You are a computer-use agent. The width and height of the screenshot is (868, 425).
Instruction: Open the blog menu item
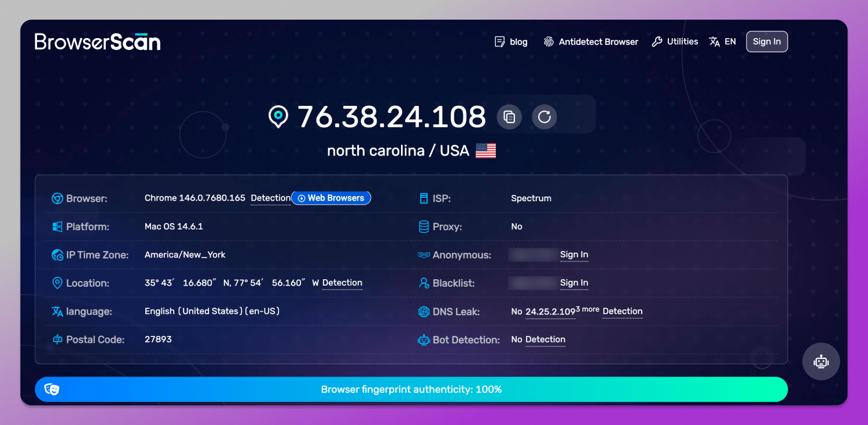[x=518, y=41]
